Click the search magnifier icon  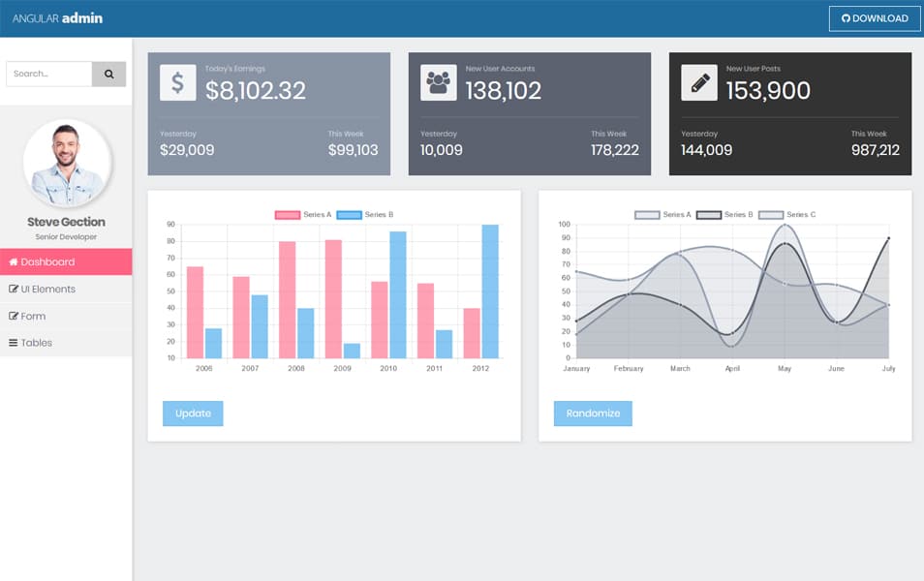coord(108,74)
